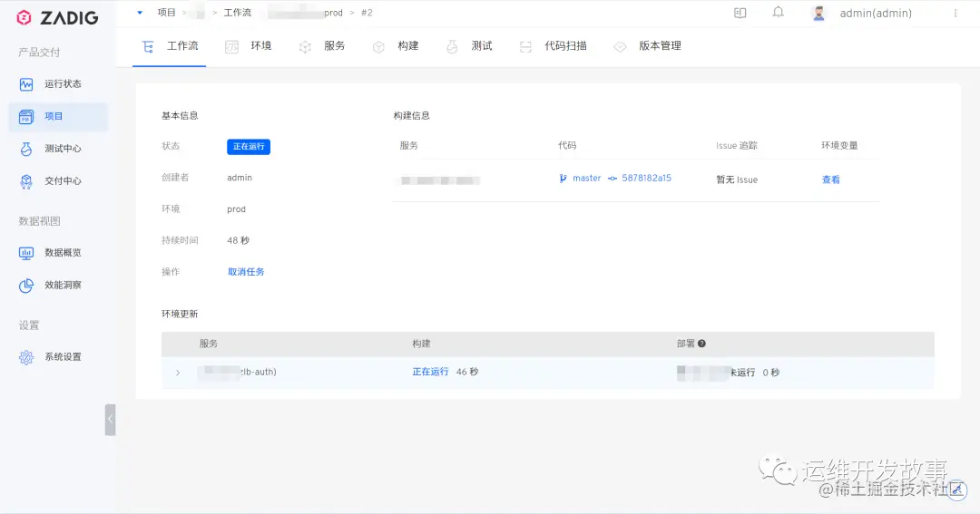Go to 测试中心 in sidebar
Screen dimensions: 980x514
pyautogui.click(x=63, y=149)
